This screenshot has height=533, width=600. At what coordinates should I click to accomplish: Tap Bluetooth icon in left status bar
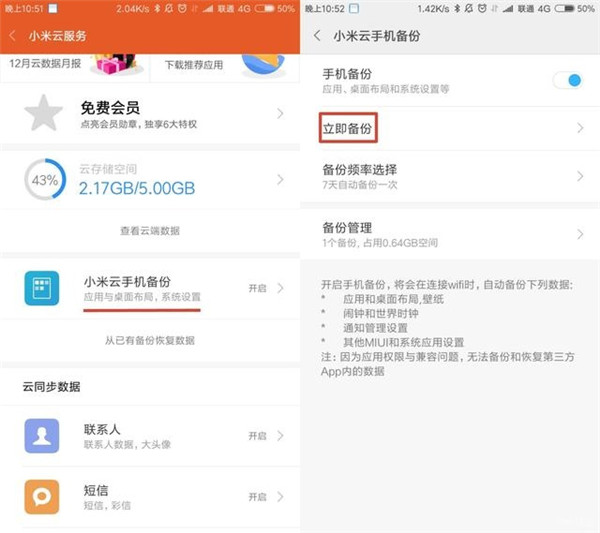coord(157,8)
